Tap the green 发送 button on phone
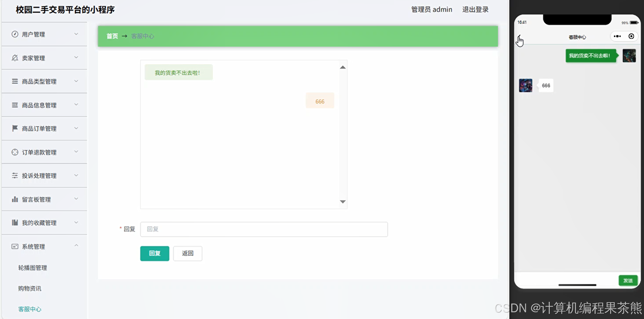Screen dimensions: 644x319 pos(628,280)
